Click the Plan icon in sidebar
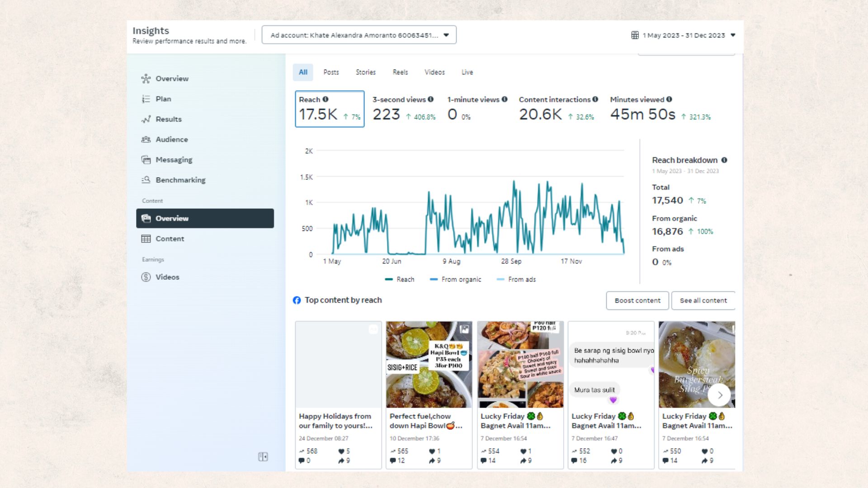Viewport: 868px width, 488px height. 146,99
